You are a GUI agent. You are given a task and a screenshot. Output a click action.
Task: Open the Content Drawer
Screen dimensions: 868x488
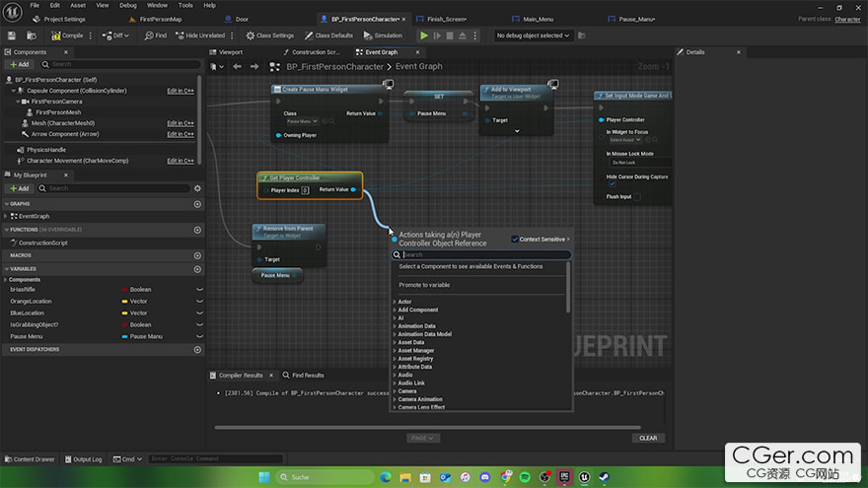point(30,459)
